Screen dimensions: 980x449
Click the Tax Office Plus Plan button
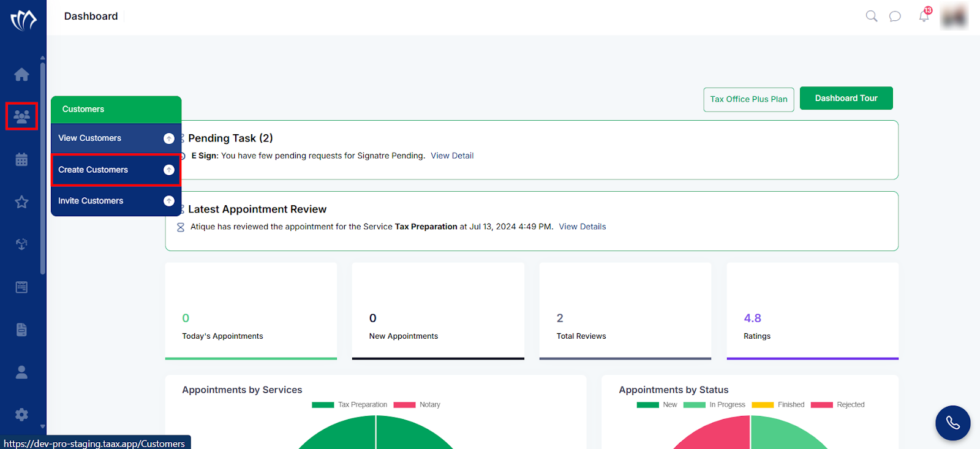tap(748, 99)
